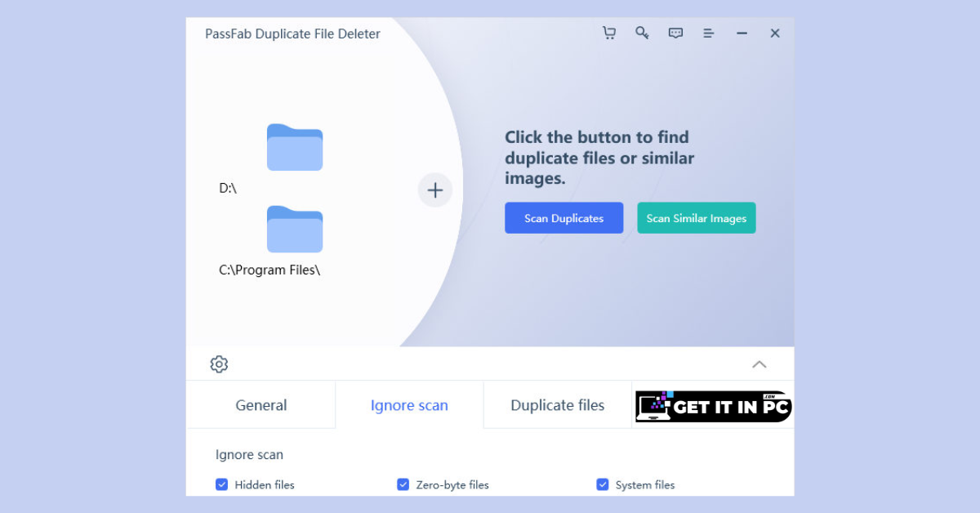This screenshot has height=513, width=980.
Task: Add a folder with the plus button
Action: click(x=435, y=190)
